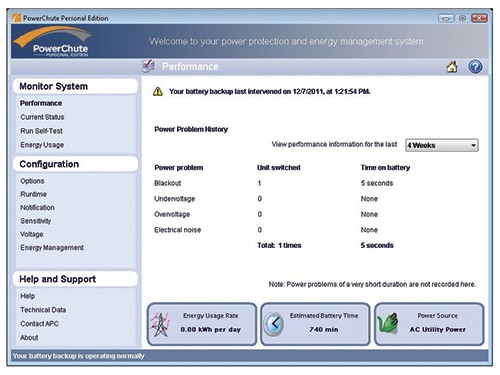Open Energy Management settings
The image size is (500, 375).
52,248
